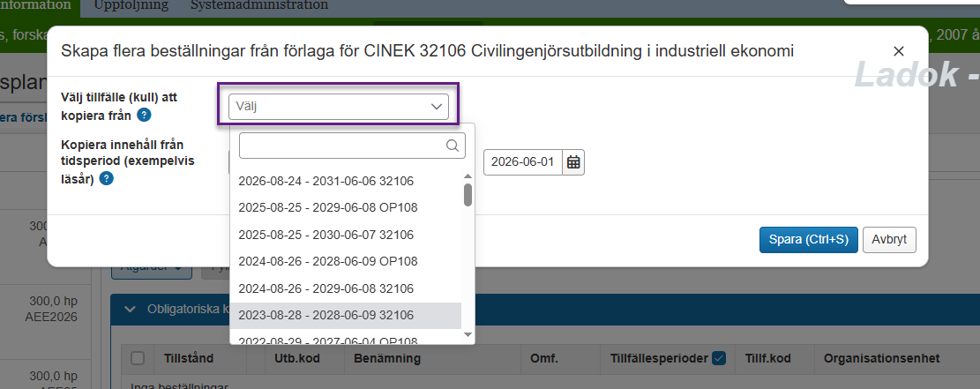Click the 2026-06-01 date field
980x389 pixels.
click(522, 161)
